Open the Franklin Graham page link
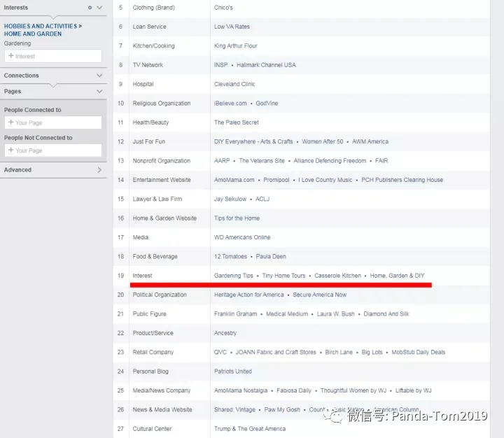This screenshot has width=504, height=438. 236,314
